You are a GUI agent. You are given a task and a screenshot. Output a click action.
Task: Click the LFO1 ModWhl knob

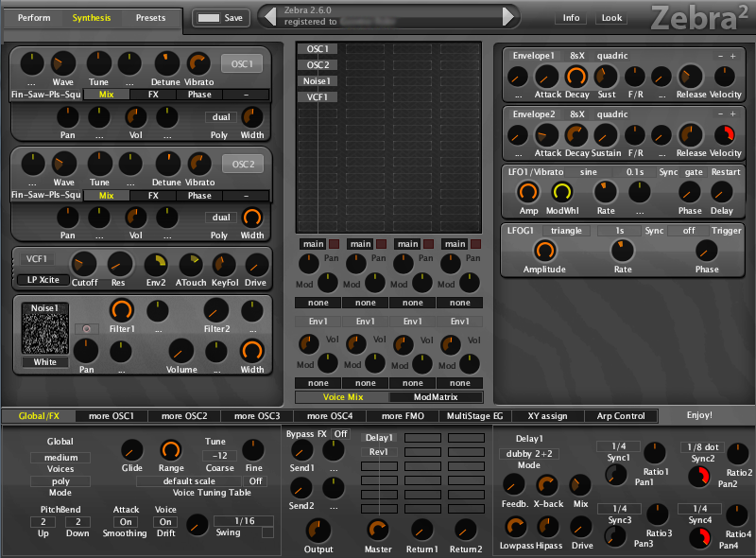[x=562, y=192]
